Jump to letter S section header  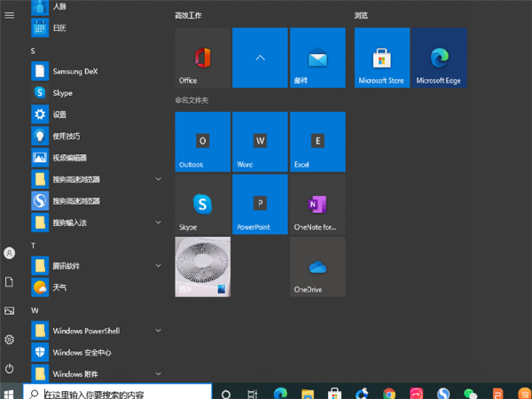pyautogui.click(x=33, y=51)
